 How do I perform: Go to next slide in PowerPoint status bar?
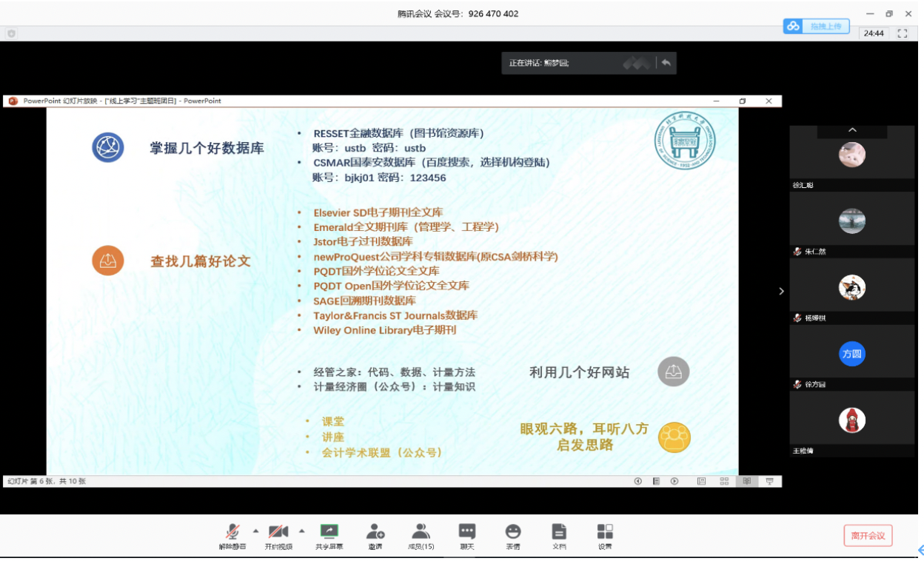click(674, 481)
